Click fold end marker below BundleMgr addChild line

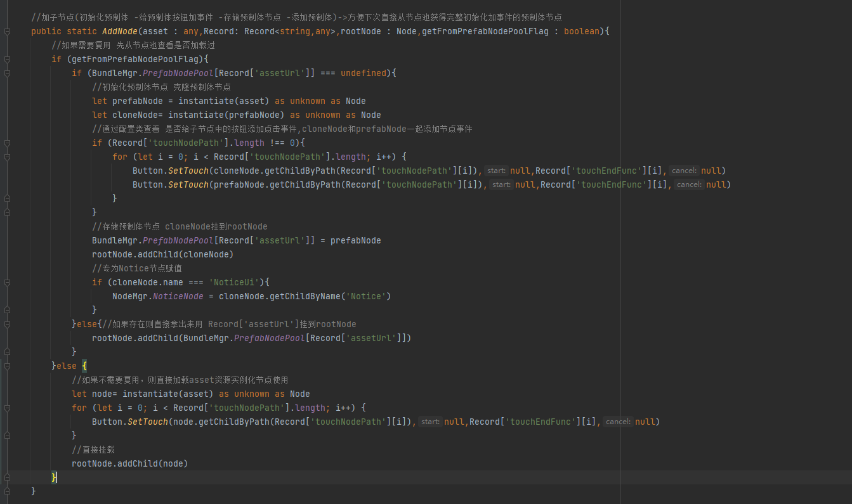coord(7,352)
